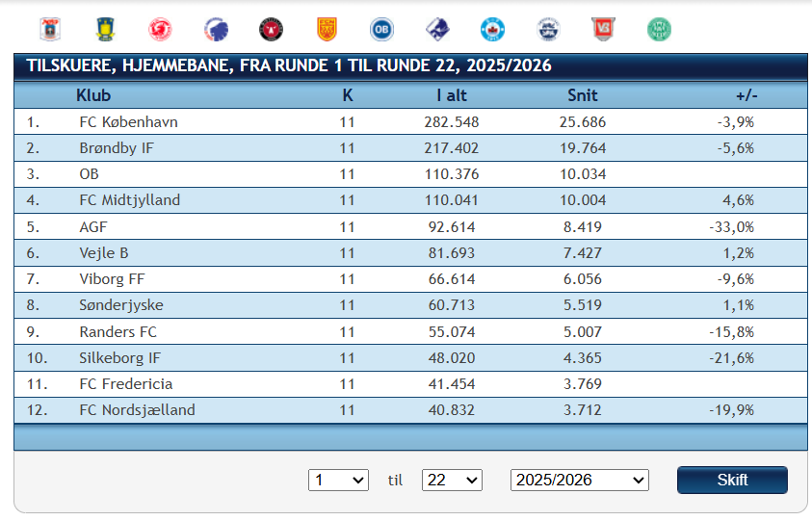
Task: Click the Silkeborg IF club logo
Action: [492, 29]
